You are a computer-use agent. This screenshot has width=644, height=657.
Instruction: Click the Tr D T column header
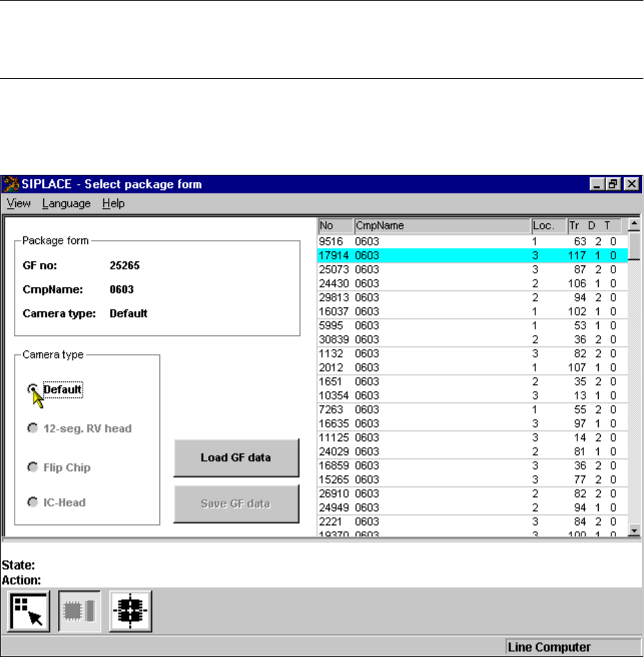point(594,225)
